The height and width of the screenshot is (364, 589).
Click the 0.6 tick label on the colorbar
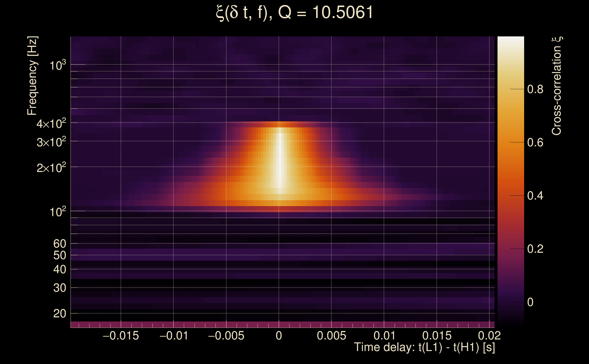coord(535,142)
